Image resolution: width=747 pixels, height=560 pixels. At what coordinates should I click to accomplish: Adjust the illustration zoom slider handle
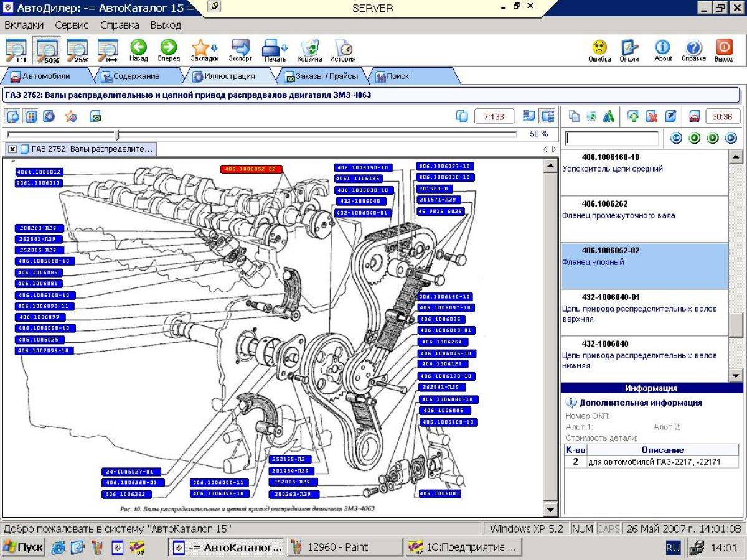click(x=117, y=134)
